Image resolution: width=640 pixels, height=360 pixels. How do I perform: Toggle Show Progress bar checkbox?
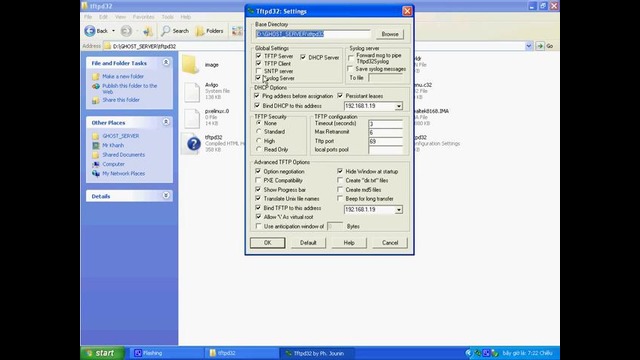point(258,189)
